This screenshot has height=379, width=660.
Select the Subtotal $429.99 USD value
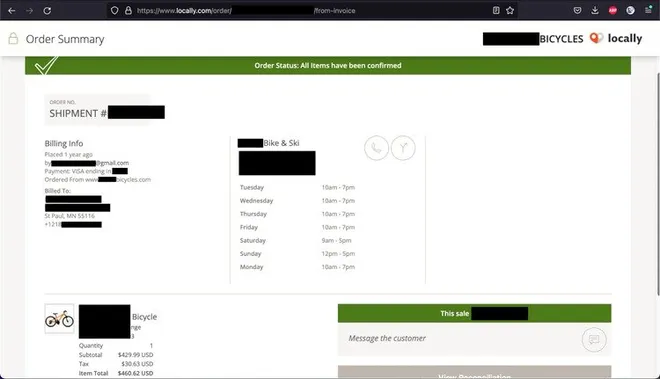click(136, 355)
